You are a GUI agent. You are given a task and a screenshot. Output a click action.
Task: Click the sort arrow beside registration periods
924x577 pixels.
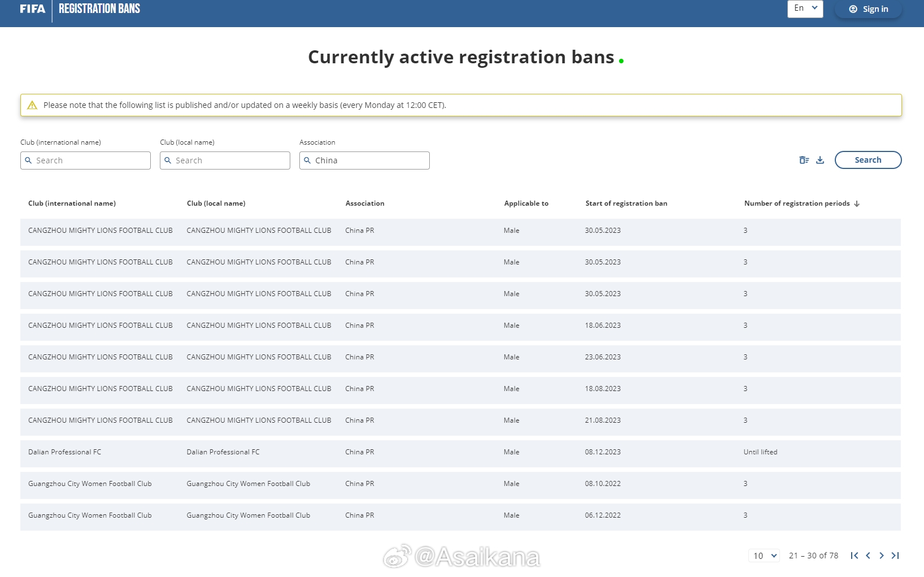[857, 204]
